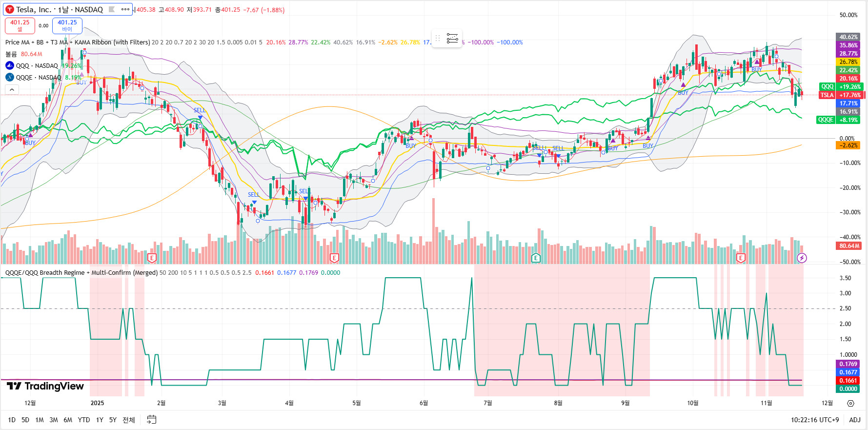Click the BUY signal triangle in late May

click(411, 139)
